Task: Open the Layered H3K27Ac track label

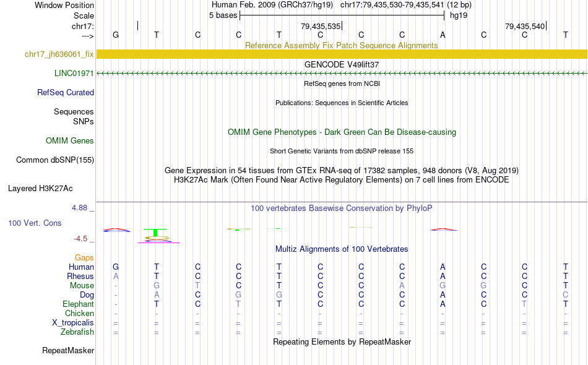Action: [40, 189]
